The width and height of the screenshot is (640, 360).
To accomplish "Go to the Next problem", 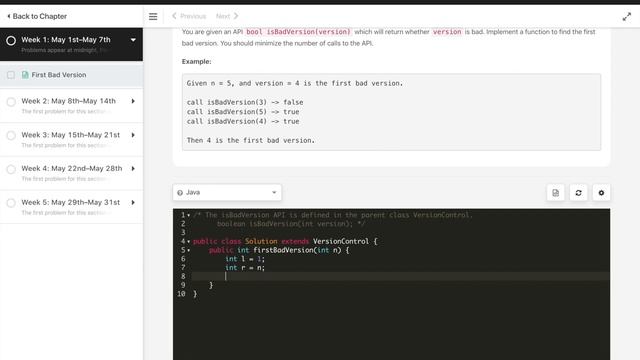I will point(227,16).
